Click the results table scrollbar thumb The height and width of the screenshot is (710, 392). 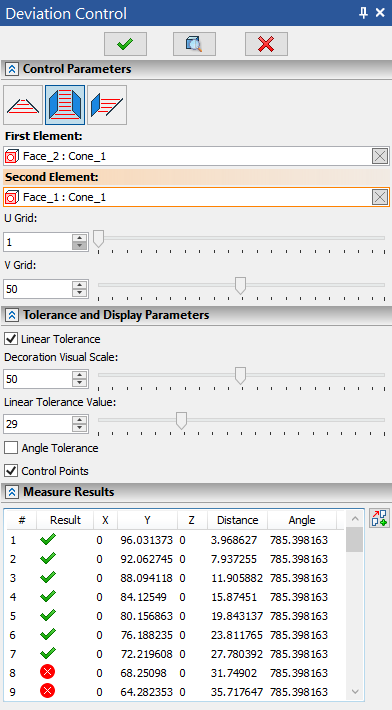354,539
